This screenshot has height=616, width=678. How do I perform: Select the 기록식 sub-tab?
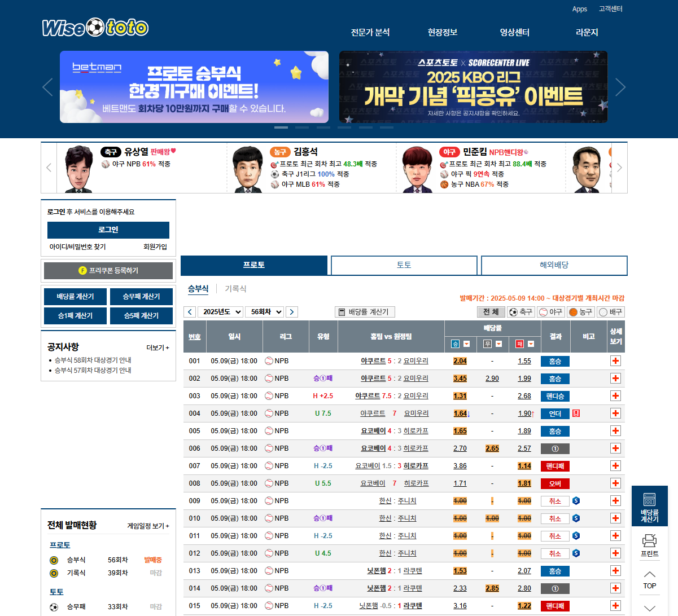[x=235, y=289]
